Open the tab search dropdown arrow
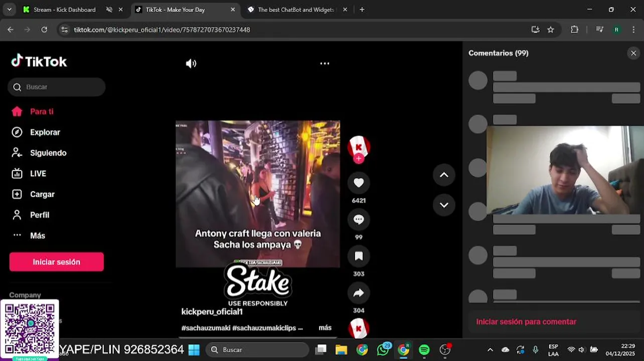 click(x=9, y=10)
